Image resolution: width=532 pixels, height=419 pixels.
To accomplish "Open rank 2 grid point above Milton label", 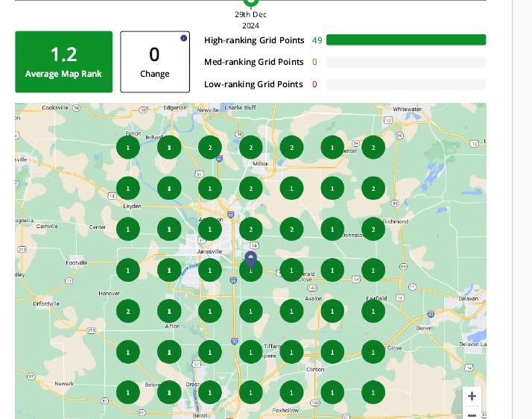I will [x=251, y=148].
